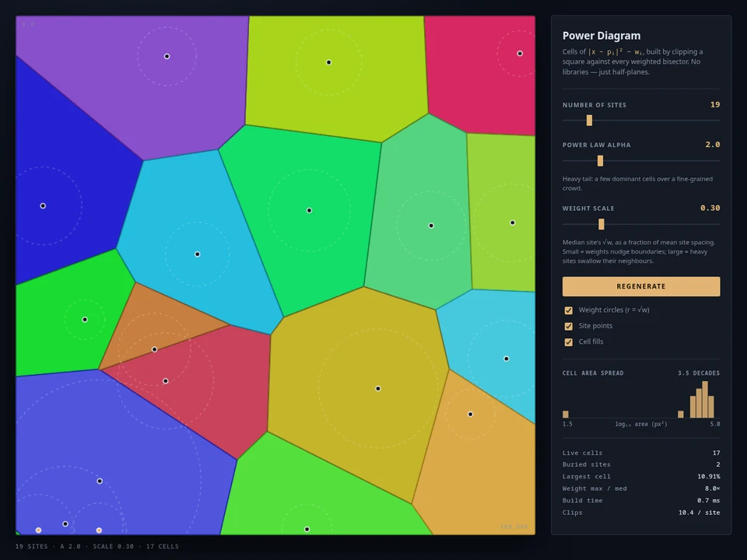Viewport: 747px width, 560px height.
Task: Click the site point in the lime-green top cell
Action: click(x=328, y=62)
